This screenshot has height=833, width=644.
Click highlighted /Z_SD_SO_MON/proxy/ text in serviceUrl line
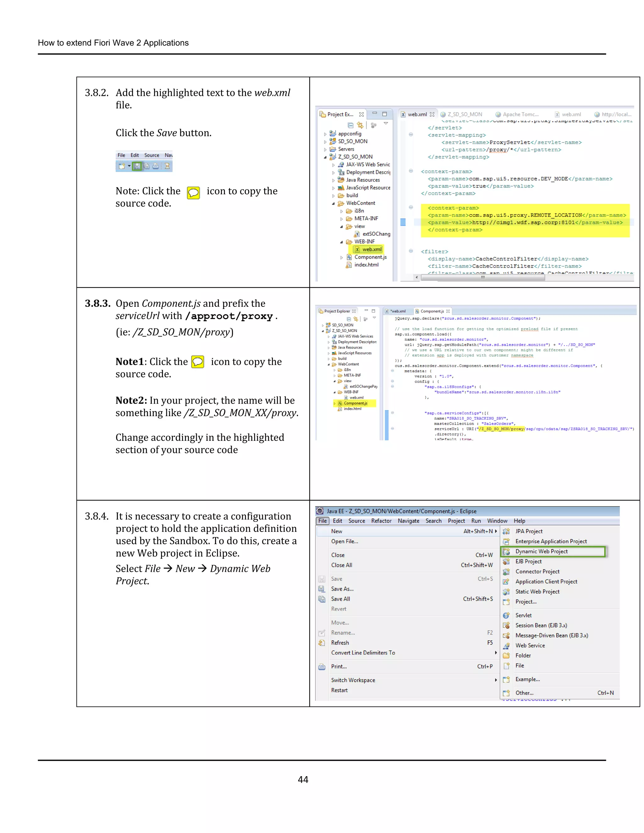click(x=502, y=429)
